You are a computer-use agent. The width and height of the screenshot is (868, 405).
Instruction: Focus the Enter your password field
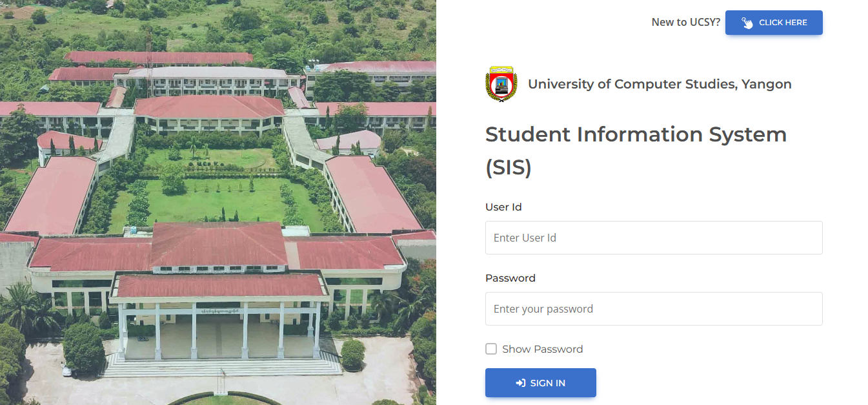654,309
